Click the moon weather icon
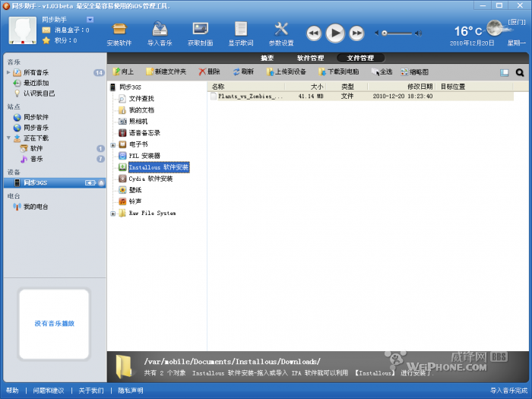The image size is (532, 399). (495, 28)
